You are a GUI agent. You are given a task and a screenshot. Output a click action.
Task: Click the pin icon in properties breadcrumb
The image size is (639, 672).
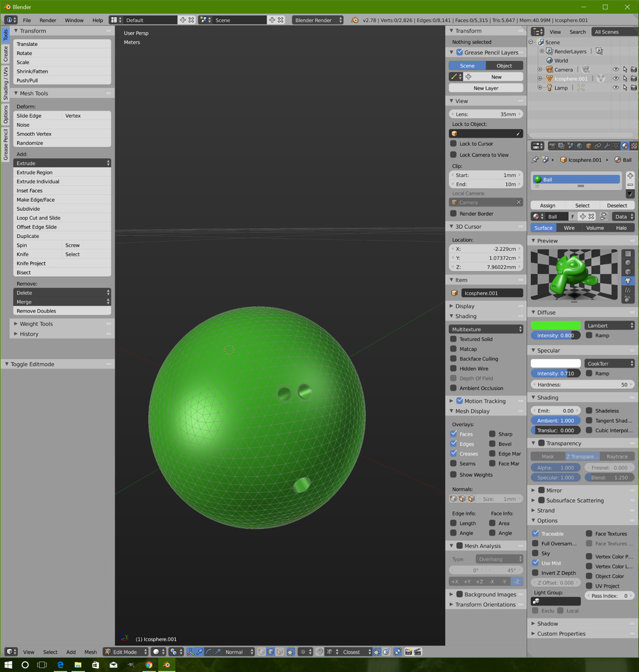[x=535, y=160]
